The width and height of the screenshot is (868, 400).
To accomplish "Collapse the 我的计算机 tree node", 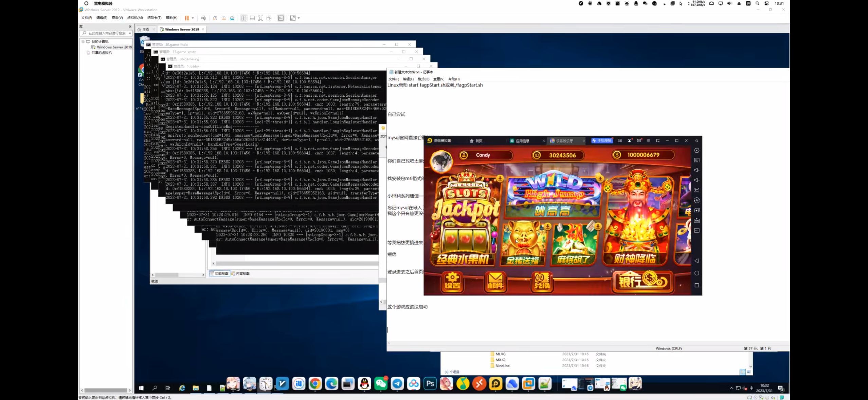I will coord(83,42).
